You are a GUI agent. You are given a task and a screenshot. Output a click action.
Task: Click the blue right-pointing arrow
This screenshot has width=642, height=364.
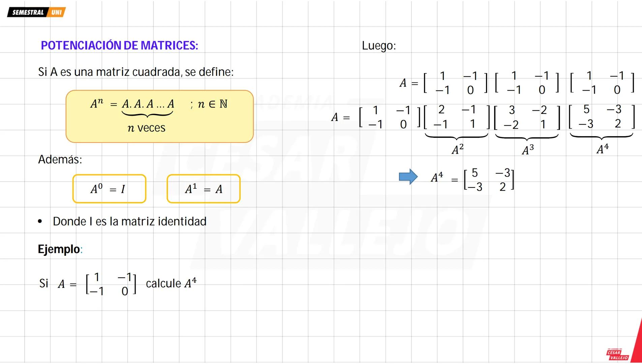(x=408, y=177)
